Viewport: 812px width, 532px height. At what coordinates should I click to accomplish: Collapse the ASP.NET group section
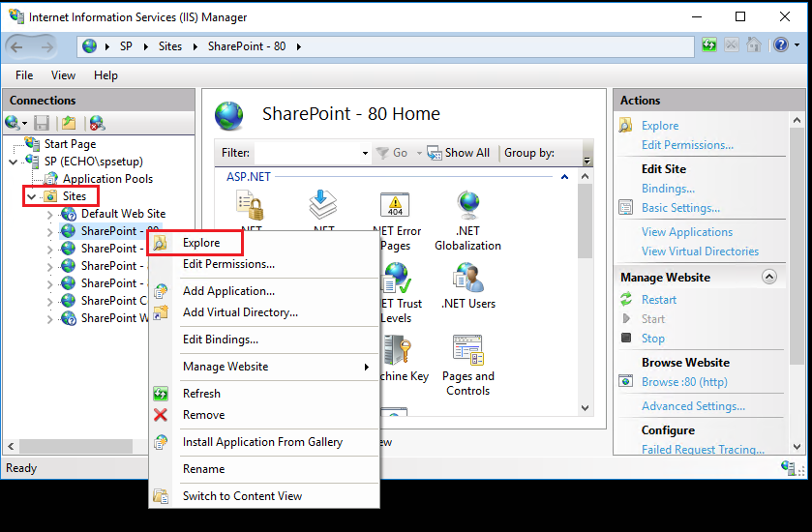coord(564,177)
